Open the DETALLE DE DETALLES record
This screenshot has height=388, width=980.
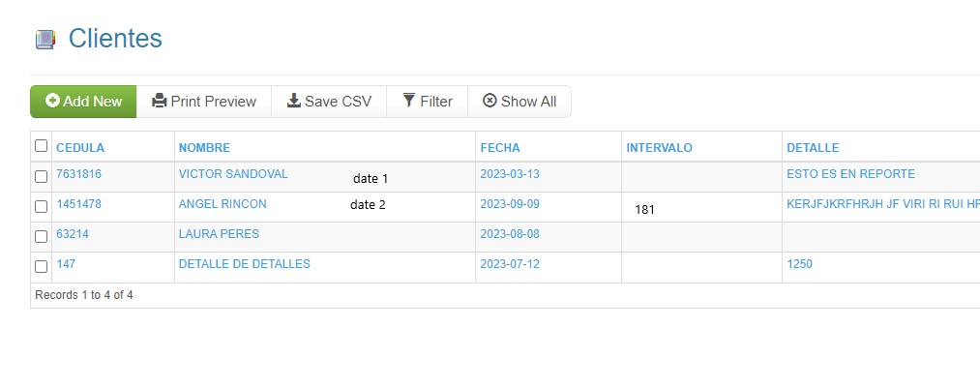coord(245,264)
